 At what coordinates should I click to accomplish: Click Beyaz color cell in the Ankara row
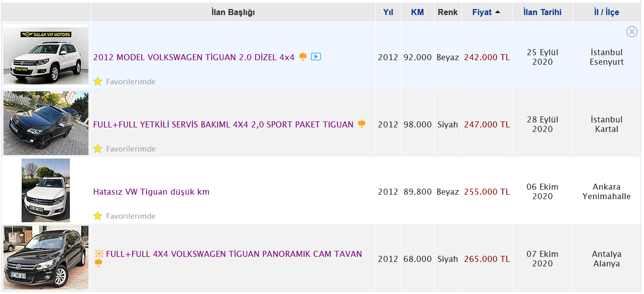[448, 192]
